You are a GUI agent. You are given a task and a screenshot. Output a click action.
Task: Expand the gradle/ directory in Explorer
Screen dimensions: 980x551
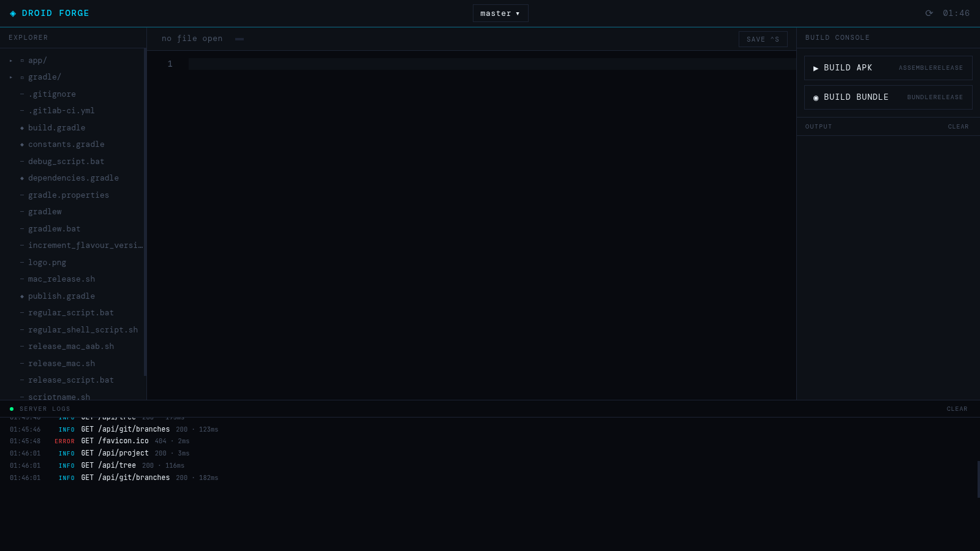[10, 77]
